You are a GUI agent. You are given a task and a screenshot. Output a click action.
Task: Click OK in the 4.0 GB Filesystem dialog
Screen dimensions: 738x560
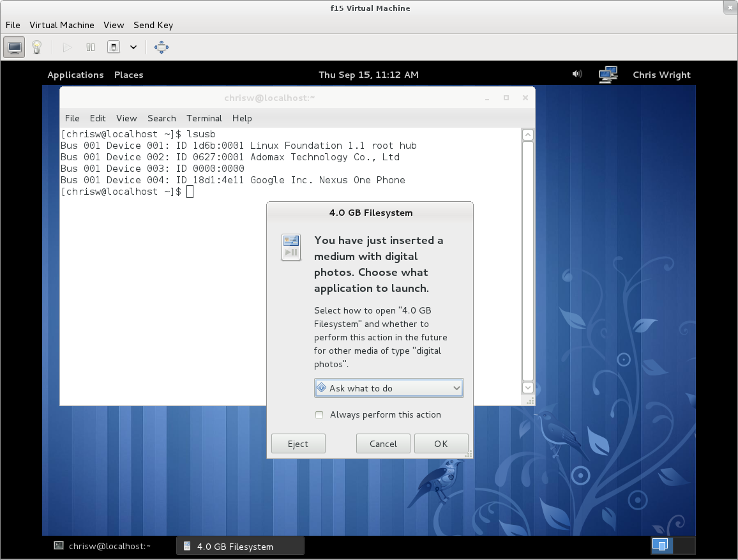[441, 444]
